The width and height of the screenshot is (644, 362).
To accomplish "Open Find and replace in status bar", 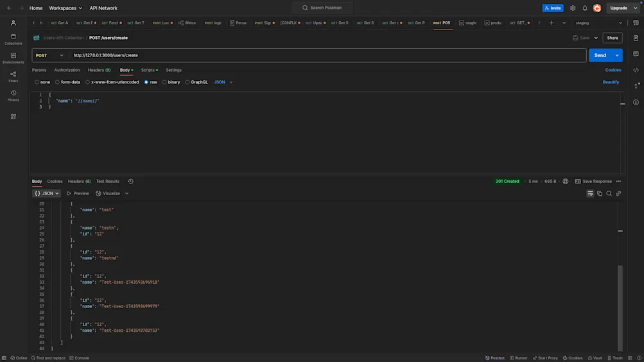I will coord(48,358).
